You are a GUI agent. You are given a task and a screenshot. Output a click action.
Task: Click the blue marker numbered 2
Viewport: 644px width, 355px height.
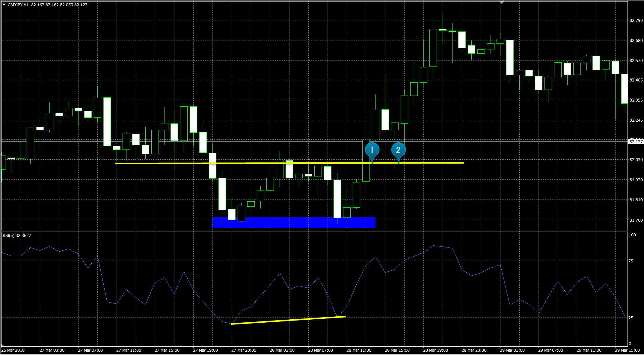[398, 150]
